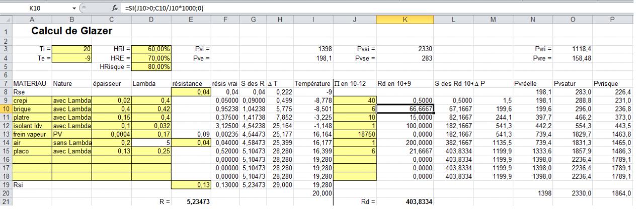The width and height of the screenshot is (644, 211).
Task: Click the 1135,5 delta P value
Action: [x=493, y=143]
